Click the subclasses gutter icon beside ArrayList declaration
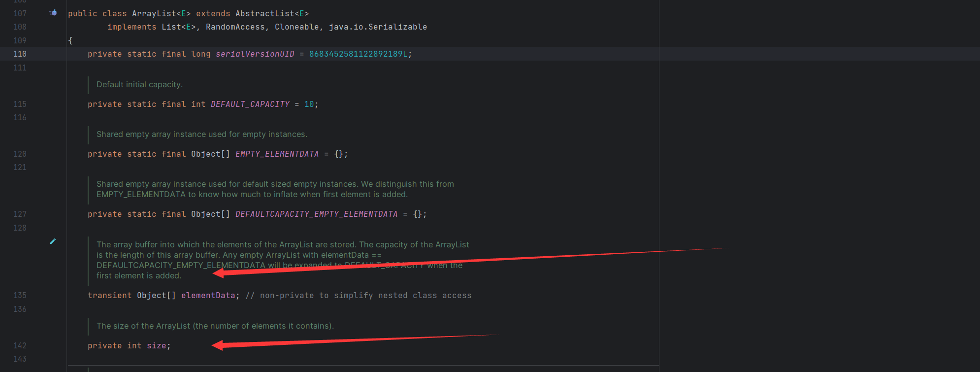Screen dimensions: 980x372 tap(53, 13)
